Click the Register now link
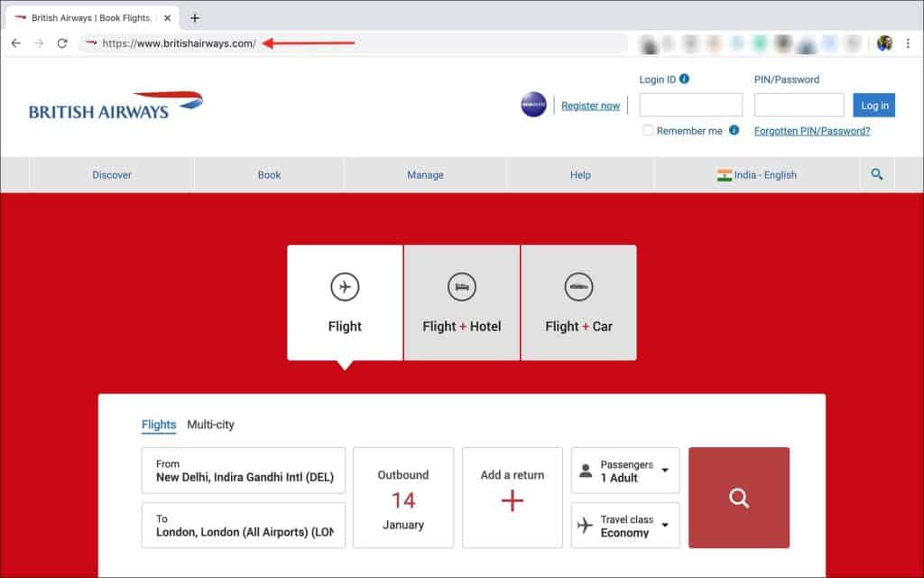 (x=590, y=106)
